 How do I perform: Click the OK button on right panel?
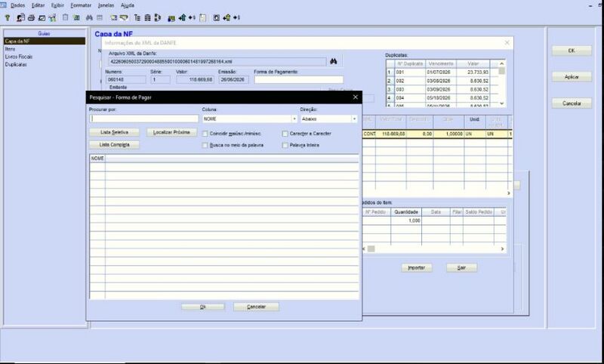tap(572, 51)
